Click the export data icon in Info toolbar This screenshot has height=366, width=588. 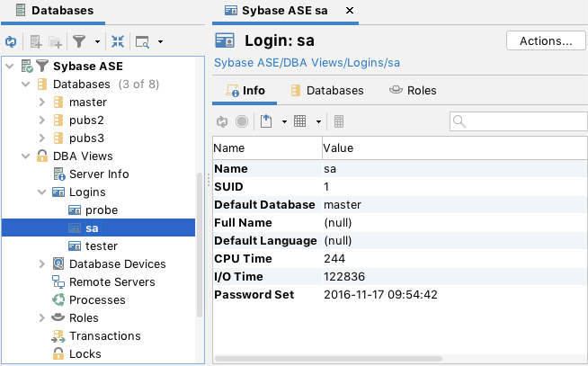[266, 121]
